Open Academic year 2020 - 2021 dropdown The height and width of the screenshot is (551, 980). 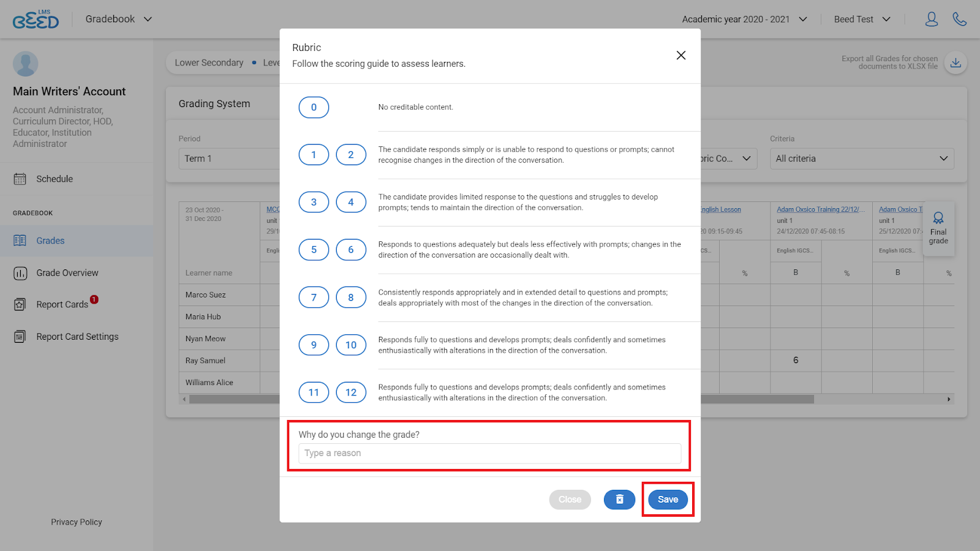(745, 19)
